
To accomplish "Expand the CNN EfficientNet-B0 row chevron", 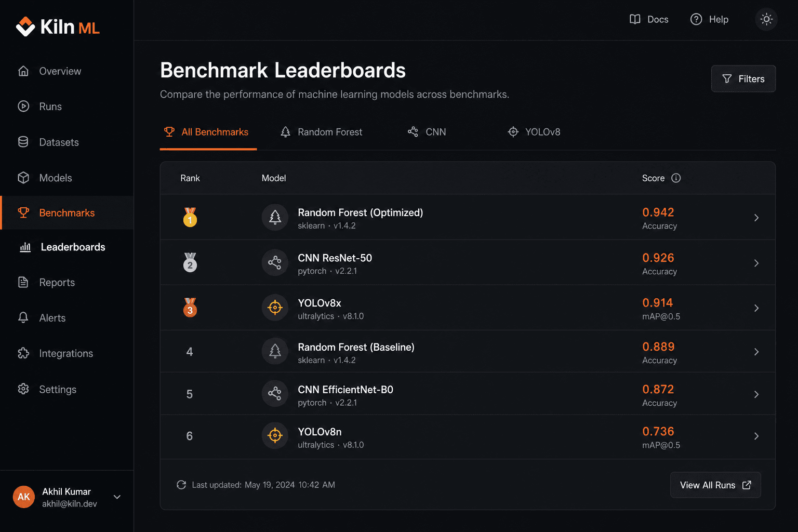I will coord(756,394).
